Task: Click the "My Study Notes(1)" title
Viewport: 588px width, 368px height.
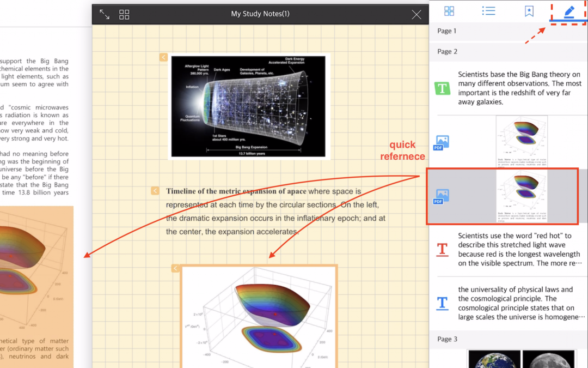Action: coord(260,14)
